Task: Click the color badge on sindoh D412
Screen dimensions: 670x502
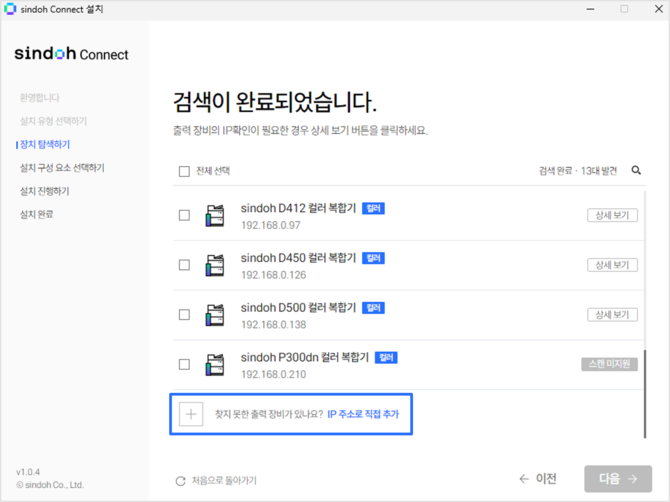Action: tap(373, 208)
